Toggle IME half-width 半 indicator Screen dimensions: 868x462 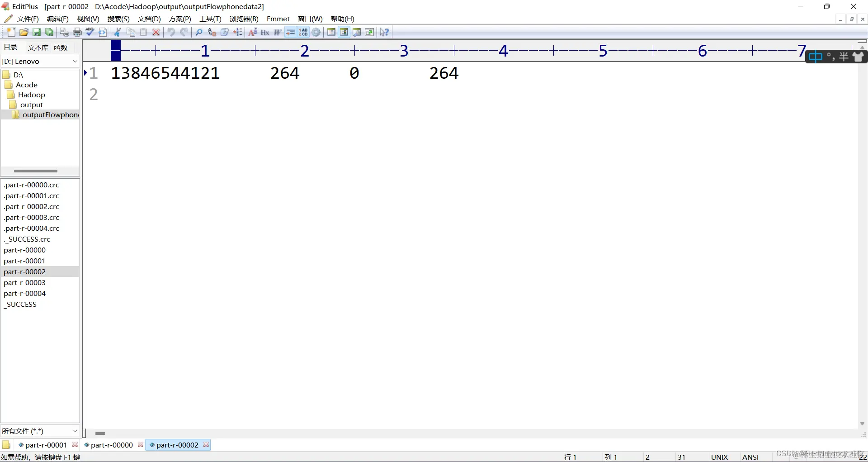[x=844, y=57]
